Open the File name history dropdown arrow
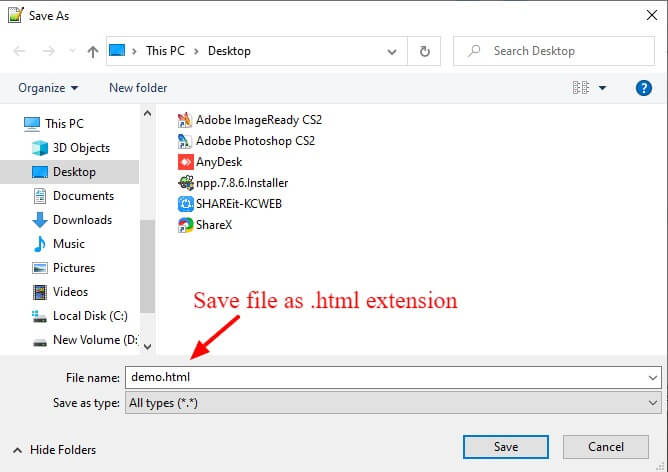This screenshot has width=668, height=472. pyautogui.click(x=653, y=377)
